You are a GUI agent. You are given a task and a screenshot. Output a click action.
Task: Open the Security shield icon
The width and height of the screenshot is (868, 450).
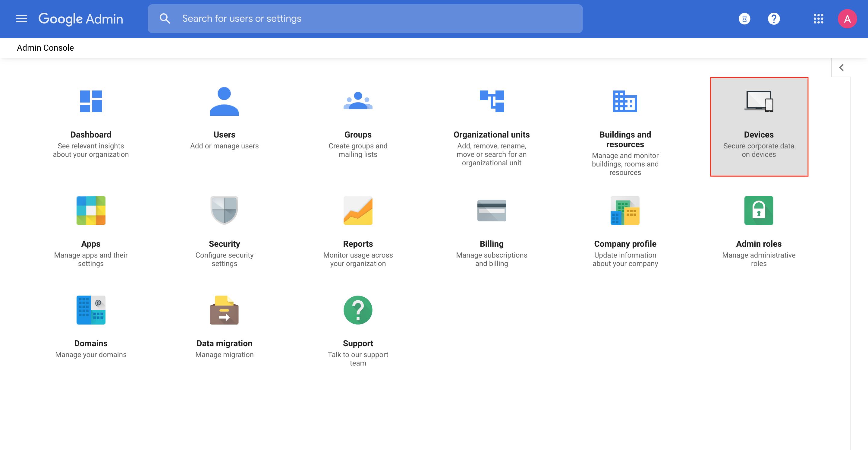click(224, 210)
